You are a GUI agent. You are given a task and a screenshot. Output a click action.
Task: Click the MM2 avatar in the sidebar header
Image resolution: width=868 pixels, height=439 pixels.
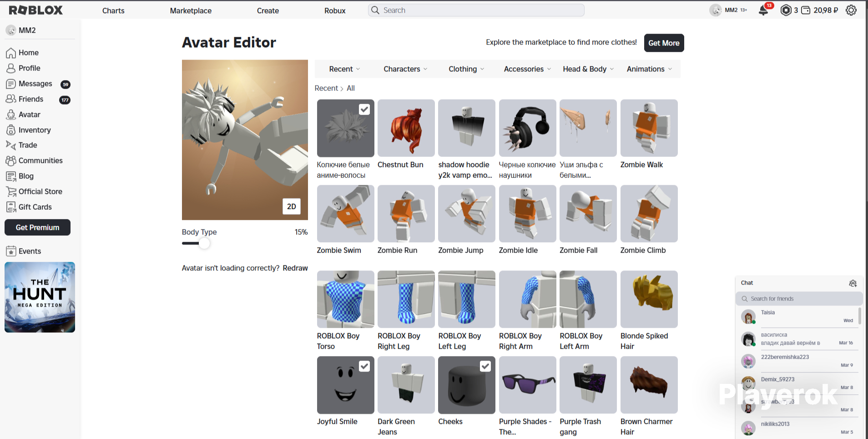point(11,31)
